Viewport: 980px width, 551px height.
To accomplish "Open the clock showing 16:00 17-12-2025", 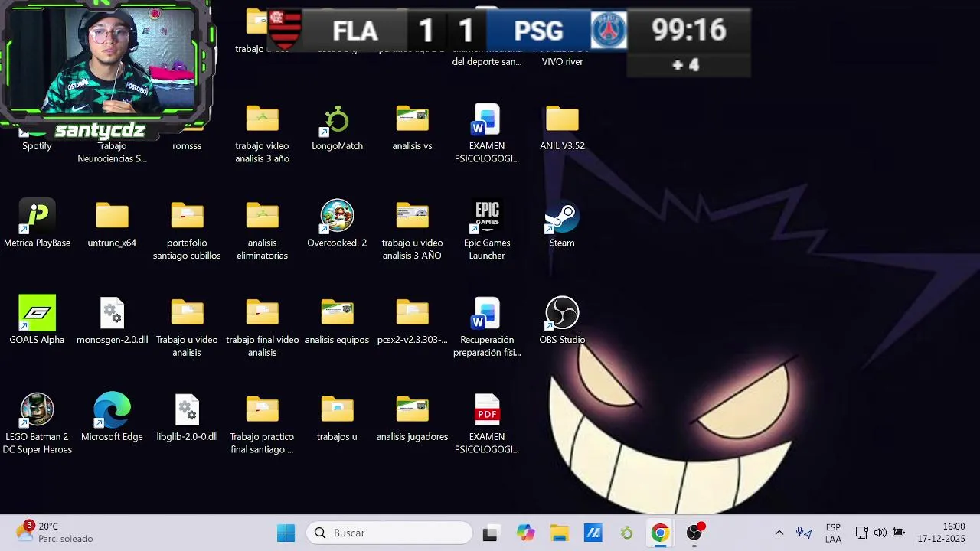I will (942, 533).
